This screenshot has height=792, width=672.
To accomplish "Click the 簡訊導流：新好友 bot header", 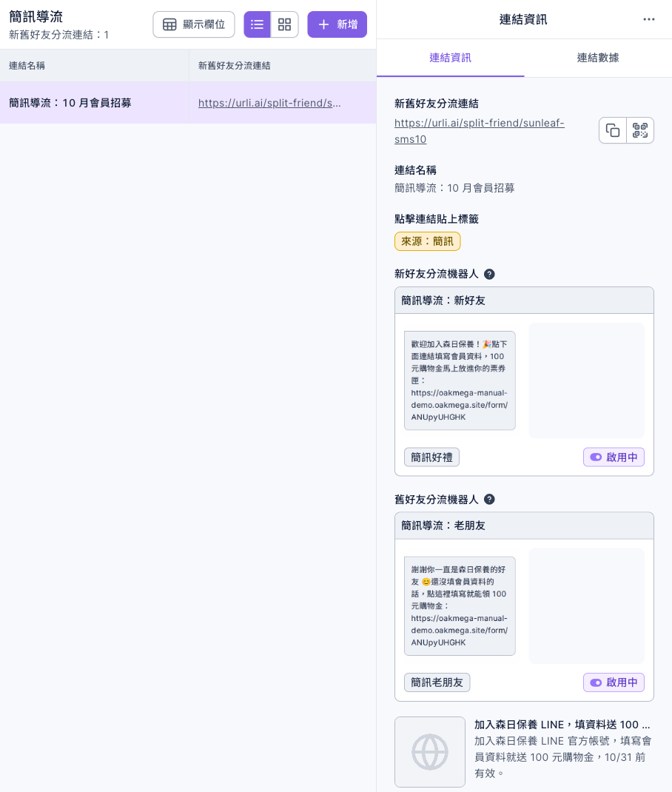I will pyautogui.click(x=524, y=301).
